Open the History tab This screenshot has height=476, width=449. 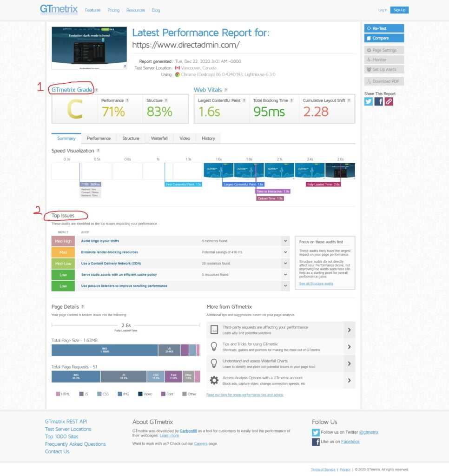pos(208,139)
